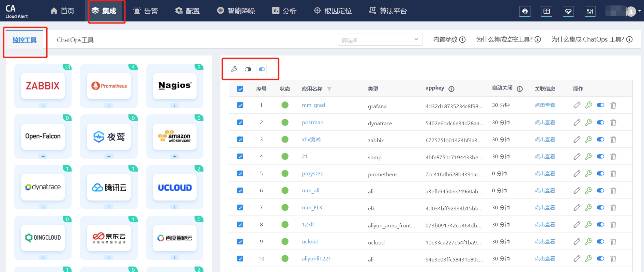The image size is (644, 272).
Task: Add a Nagios integration with plus icon
Action: [x=175, y=106]
